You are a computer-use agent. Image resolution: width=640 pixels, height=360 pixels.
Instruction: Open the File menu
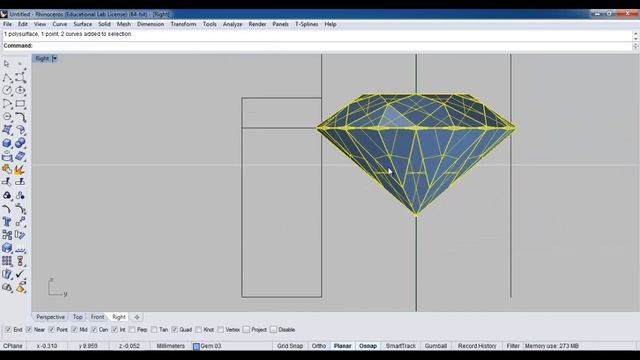(x=7, y=24)
